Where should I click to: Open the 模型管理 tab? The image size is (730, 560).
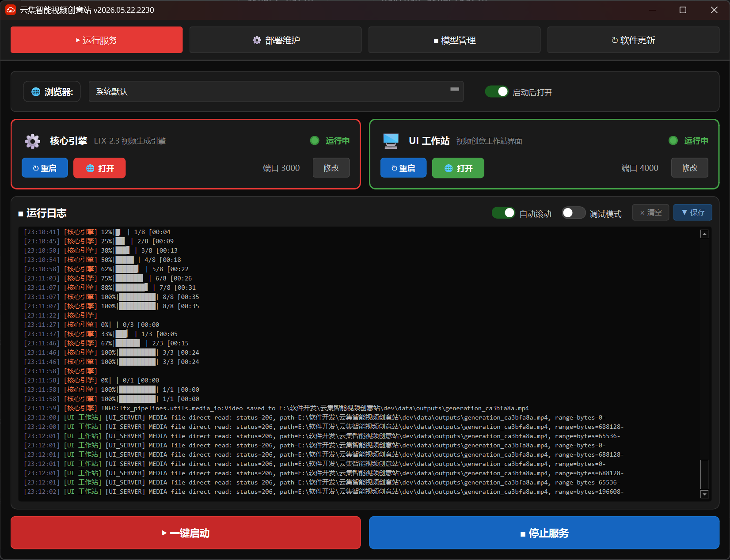point(454,40)
